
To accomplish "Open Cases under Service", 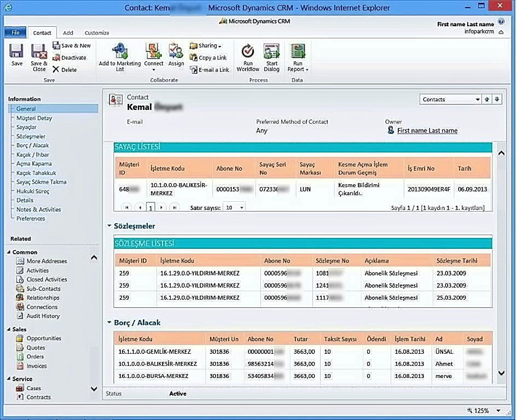I will [x=28, y=388].
